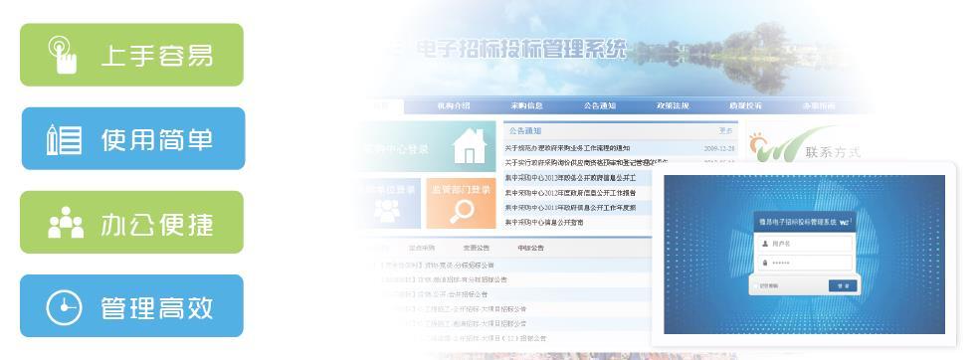Click the password field with lock icon
This screenshot has height=360, width=980.
pyautogui.click(x=804, y=263)
